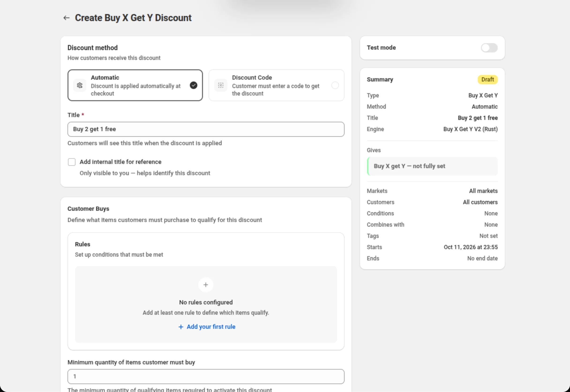Click the 'Customer Buys' section heading

88,209
